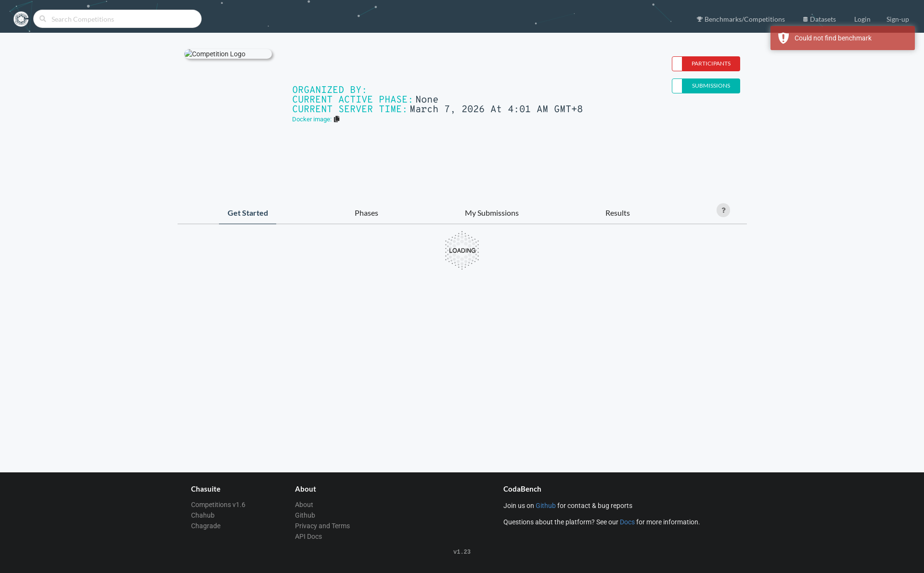Open Competitions v1.6 footer link
The image size is (924, 573).
218,505
